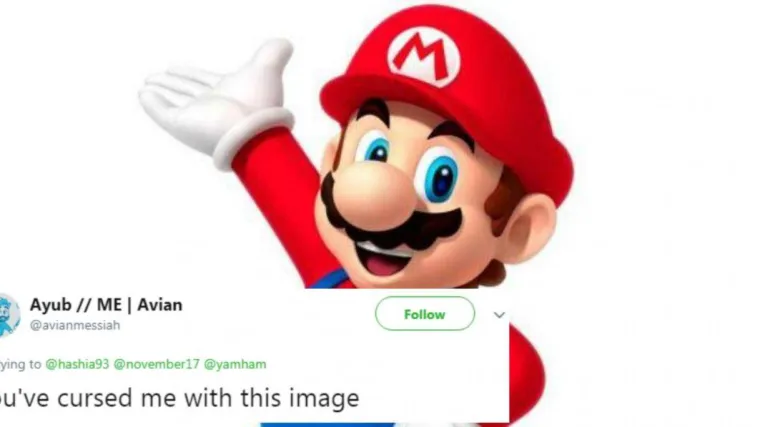Click the green Follow button
This screenshot has height=427, width=760.
(x=425, y=314)
